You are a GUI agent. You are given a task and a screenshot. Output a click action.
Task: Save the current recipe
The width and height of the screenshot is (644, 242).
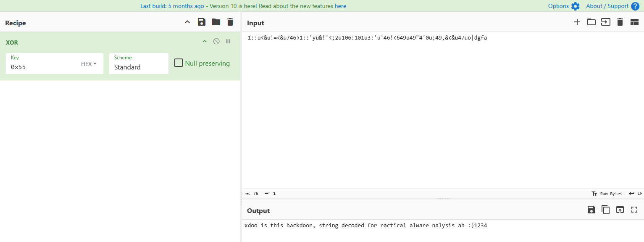202,22
